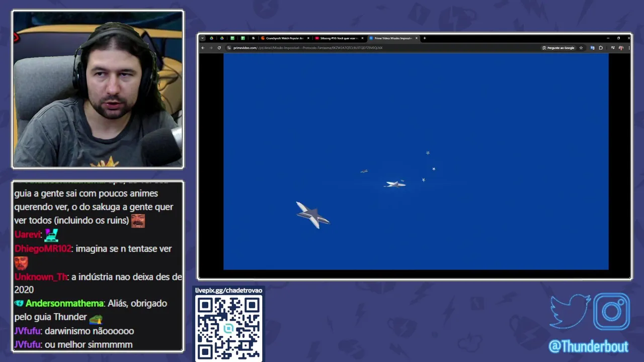Image resolution: width=644 pixels, height=362 pixels.
Task: Click the badge beside Andersonmathema's name
Action: click(x=19, y=304)
